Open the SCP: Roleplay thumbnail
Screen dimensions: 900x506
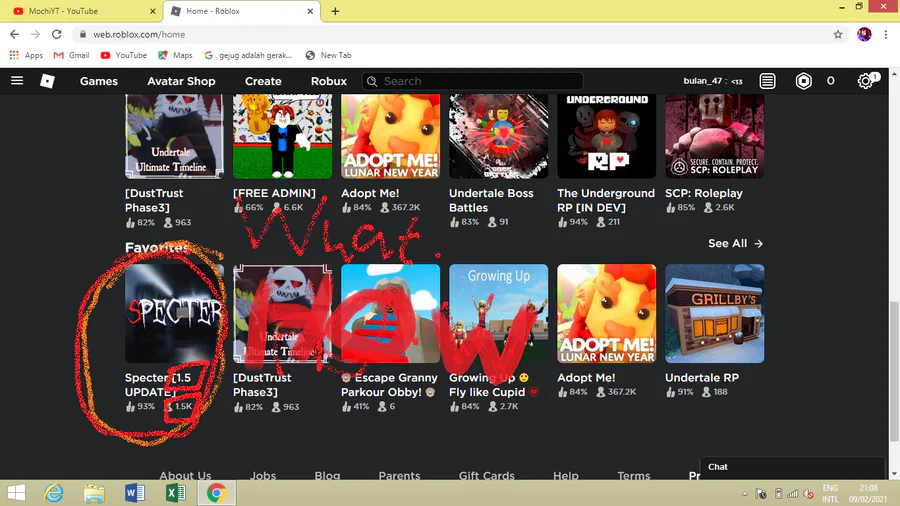pos(715,136)
